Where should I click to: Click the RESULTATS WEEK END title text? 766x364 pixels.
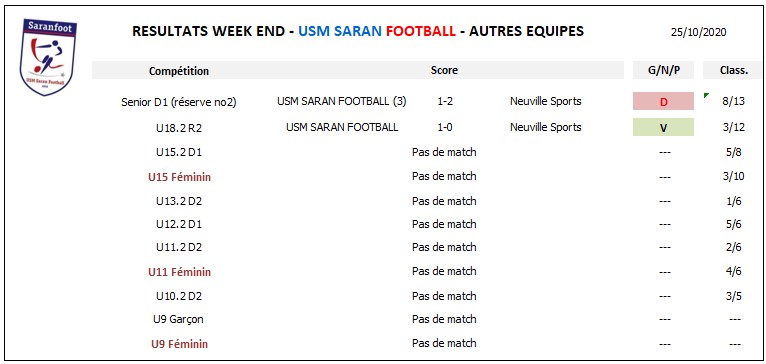(x=209, y=31)
